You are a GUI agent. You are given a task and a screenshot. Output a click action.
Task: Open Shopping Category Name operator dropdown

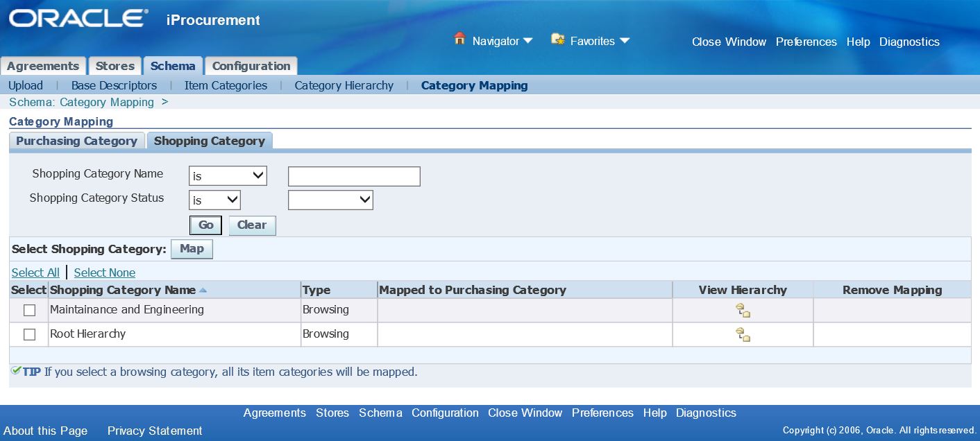(x=228, y=176)
